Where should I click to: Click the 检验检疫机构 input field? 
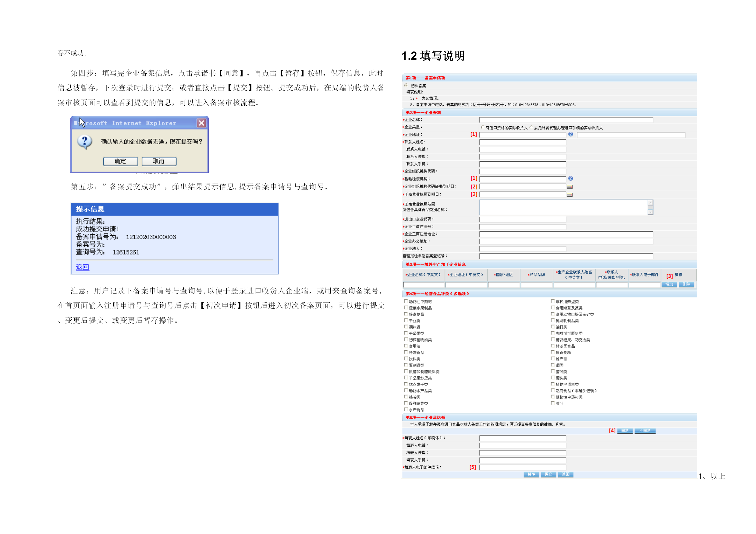(x=523, y=179)
